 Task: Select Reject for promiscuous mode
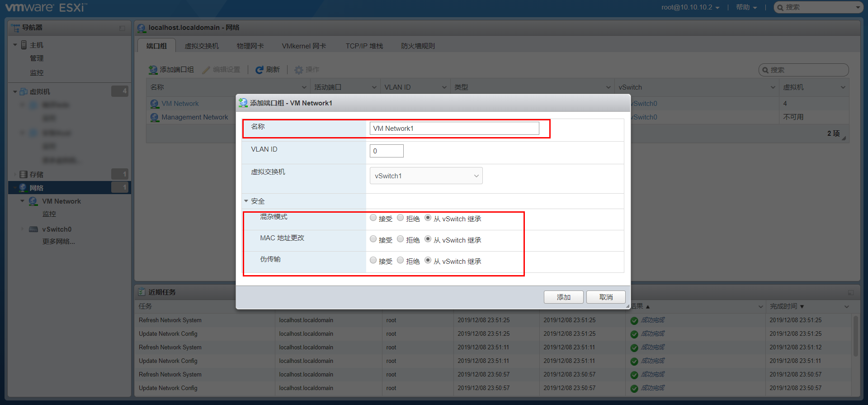[x=401, y=218]
